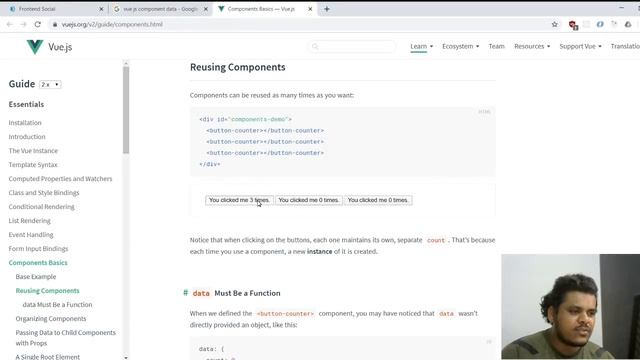Click the 'You clicked me 3 times' button
The width and height of the screenshot is (640, 360).
coord(239,200)
